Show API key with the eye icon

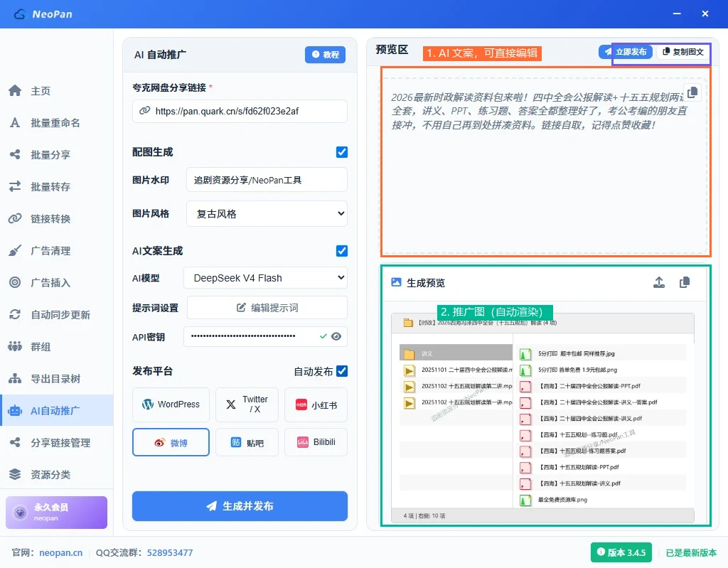(x=336, y=336)
